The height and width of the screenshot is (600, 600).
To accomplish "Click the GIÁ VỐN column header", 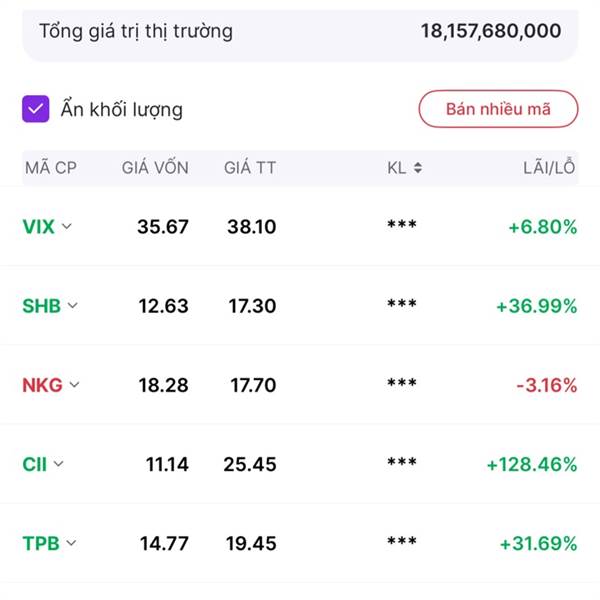I will (155, 168).
